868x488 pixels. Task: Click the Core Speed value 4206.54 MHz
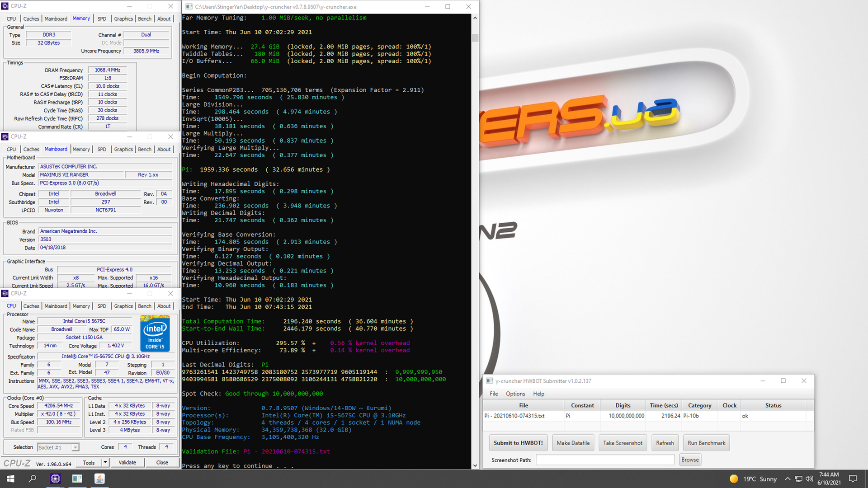(59, 406)
